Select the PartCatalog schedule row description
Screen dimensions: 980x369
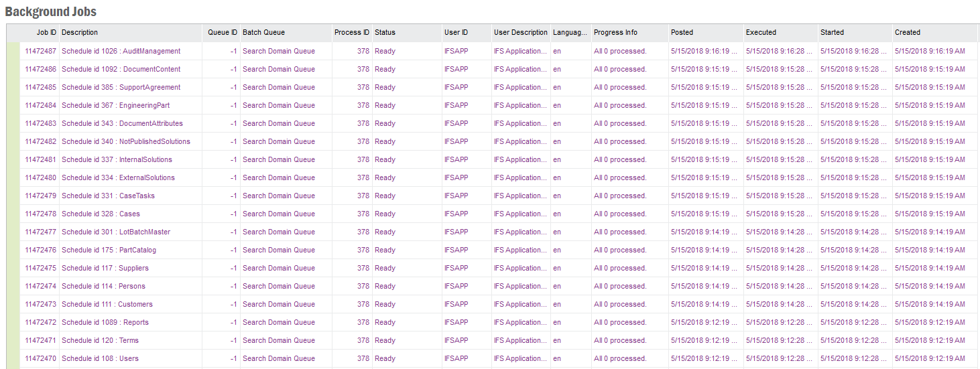(109, 250)
